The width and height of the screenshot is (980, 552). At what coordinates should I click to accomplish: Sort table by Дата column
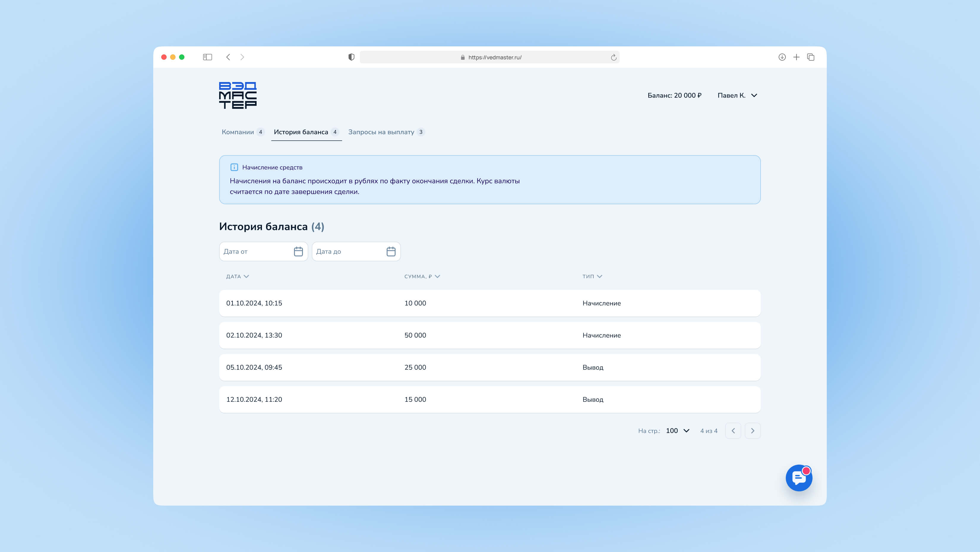click(x=237, y=276)
